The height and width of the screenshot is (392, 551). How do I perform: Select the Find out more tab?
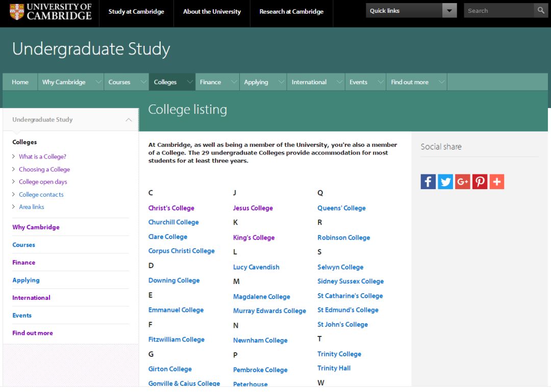(x=410, y=82)
